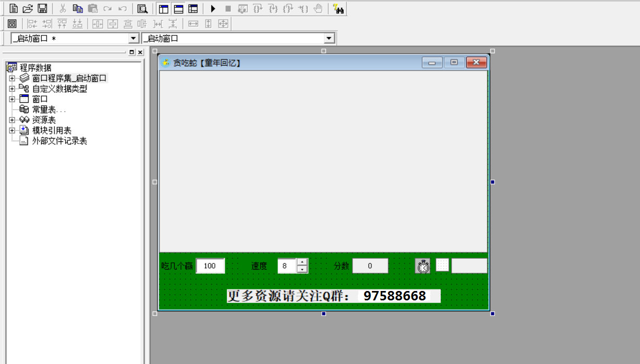Screen dimensions: 640x364
Task: Click the align top edges icon
Action: coord(63,23)
